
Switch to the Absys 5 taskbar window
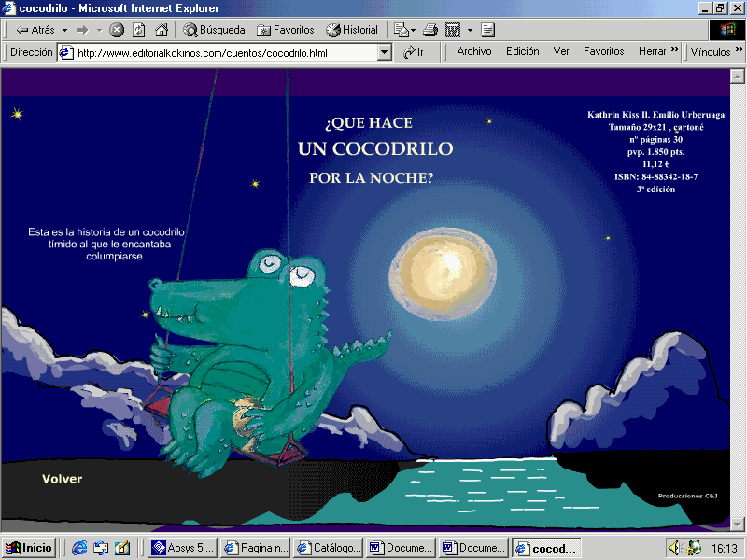pos(183,548)
